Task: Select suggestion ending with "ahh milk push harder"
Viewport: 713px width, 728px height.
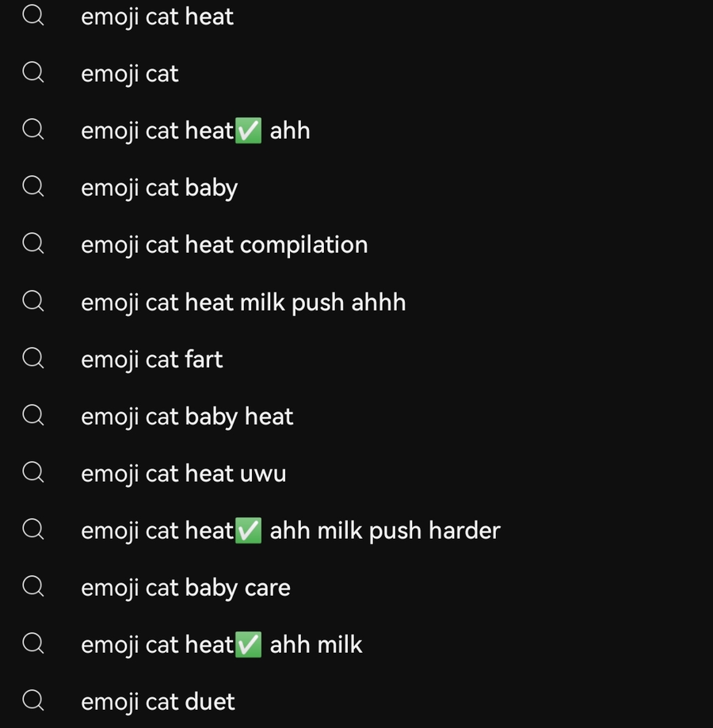Action: click(x=291, y=530)
